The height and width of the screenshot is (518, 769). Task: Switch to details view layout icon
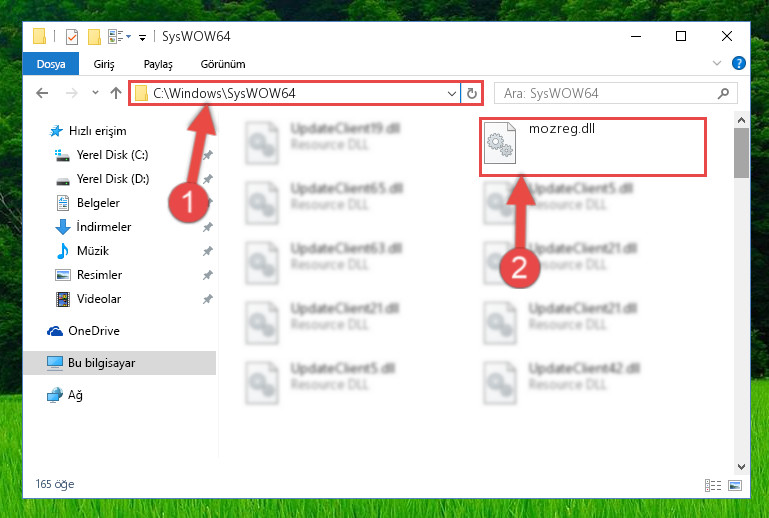pyautogui.click(x=713, y=485)
